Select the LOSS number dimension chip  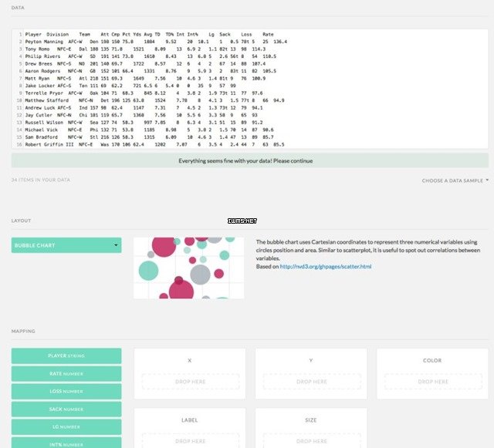(x=66, y=392)
